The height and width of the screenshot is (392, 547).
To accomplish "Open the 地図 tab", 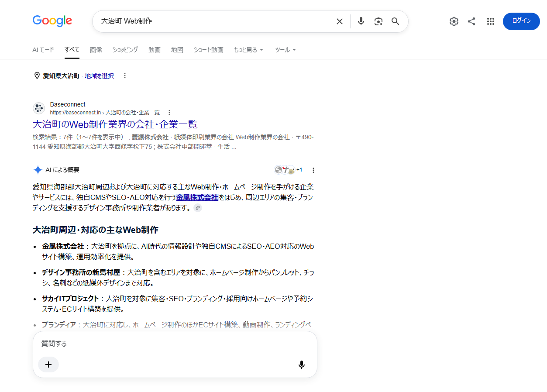I will (x=177, y=50).
